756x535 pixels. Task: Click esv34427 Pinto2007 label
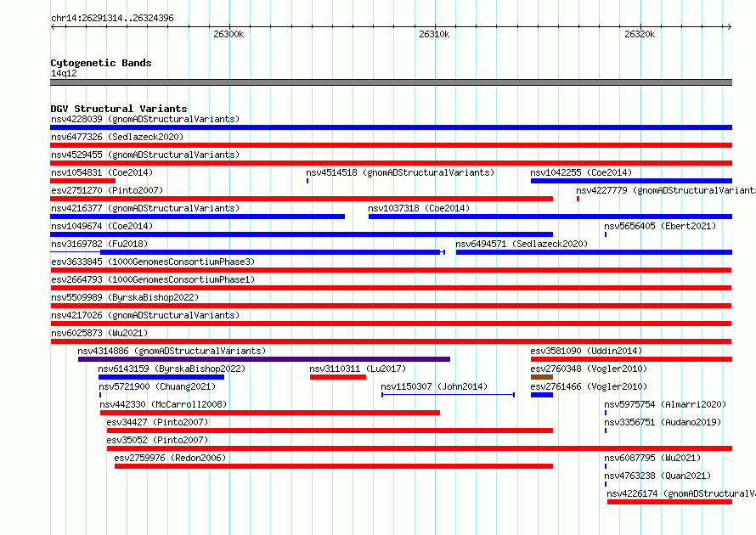click(158, 422)
